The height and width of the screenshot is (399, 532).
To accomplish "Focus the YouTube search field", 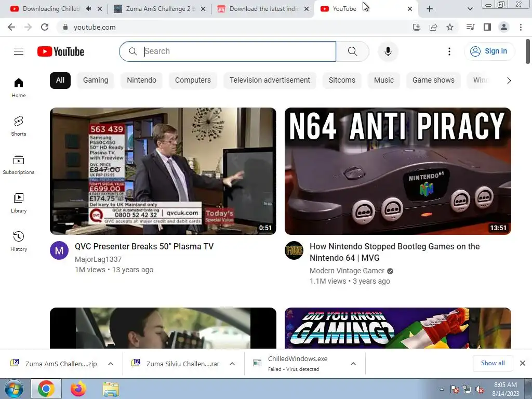I will 228,51.
